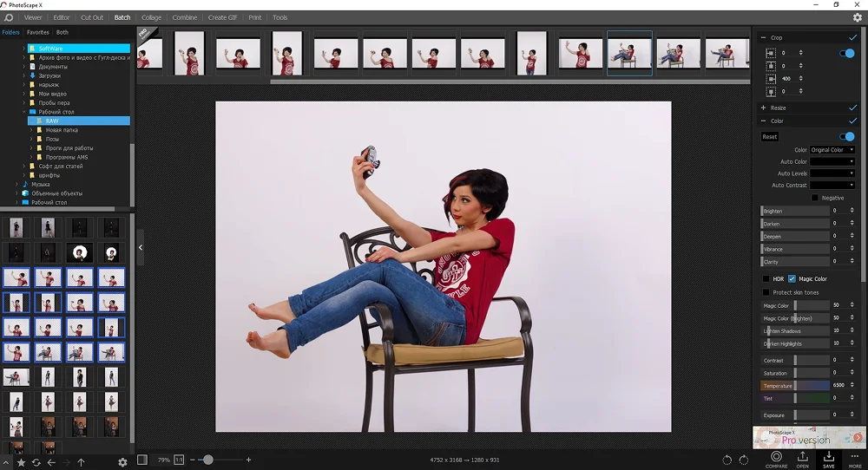Toggle the split view icon beside 79%

point(142,460)
